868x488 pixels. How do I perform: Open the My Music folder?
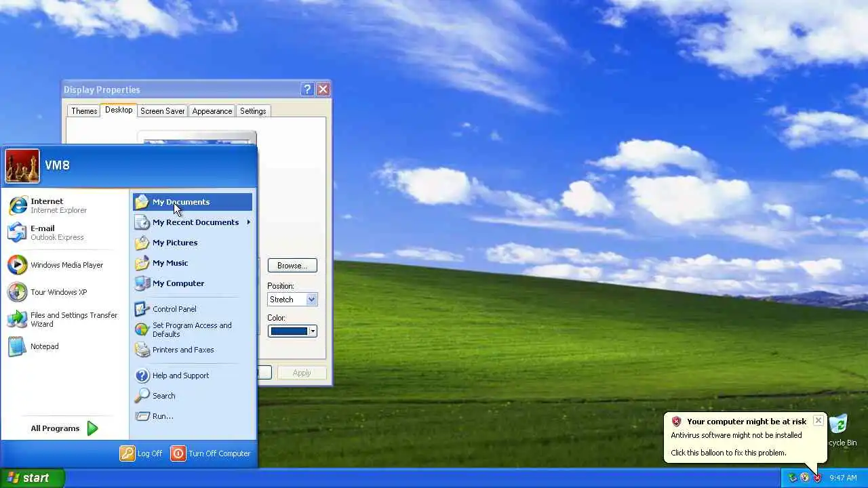point(193,263)
